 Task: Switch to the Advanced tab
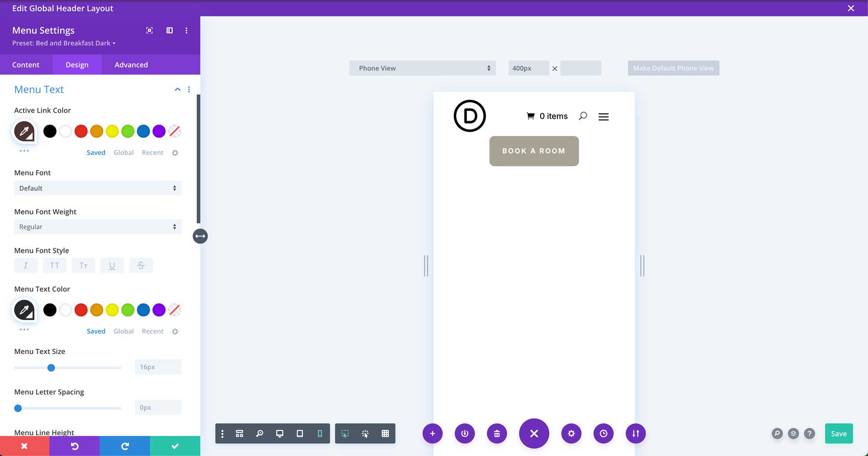[131, 64]
